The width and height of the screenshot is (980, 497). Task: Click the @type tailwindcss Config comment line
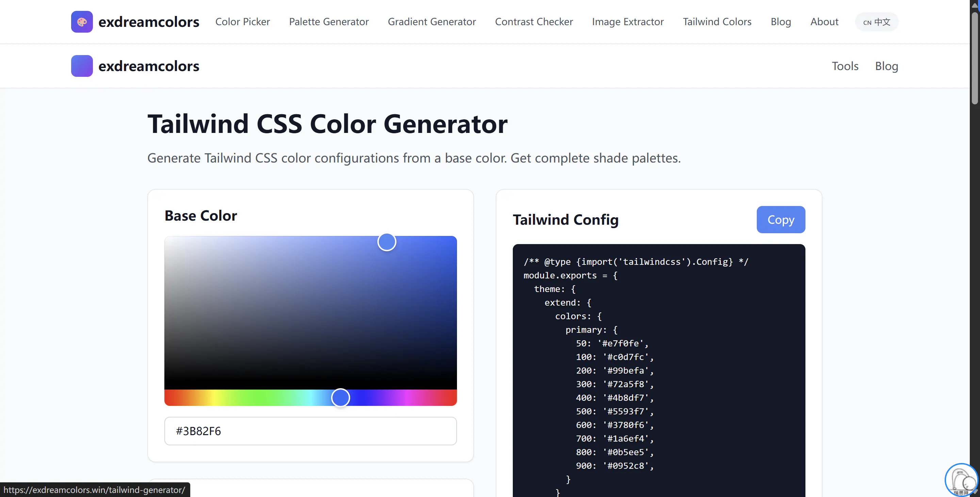(636, 262)
